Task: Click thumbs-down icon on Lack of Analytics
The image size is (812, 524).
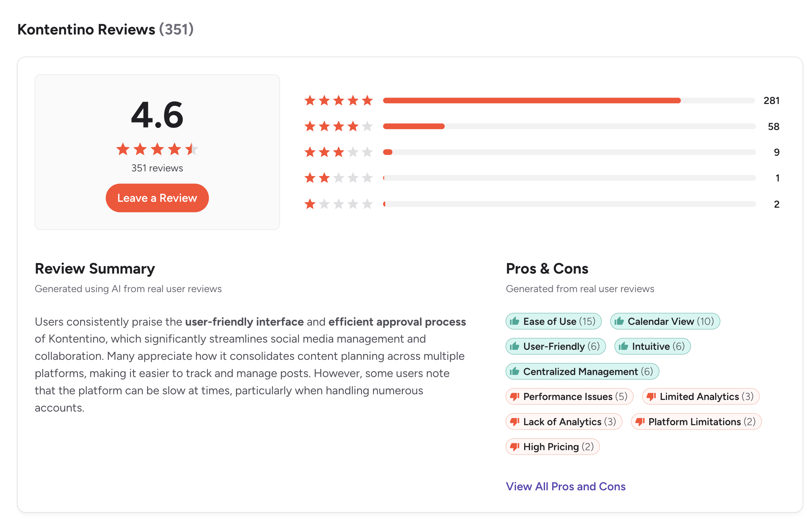Action: point(515,422)
